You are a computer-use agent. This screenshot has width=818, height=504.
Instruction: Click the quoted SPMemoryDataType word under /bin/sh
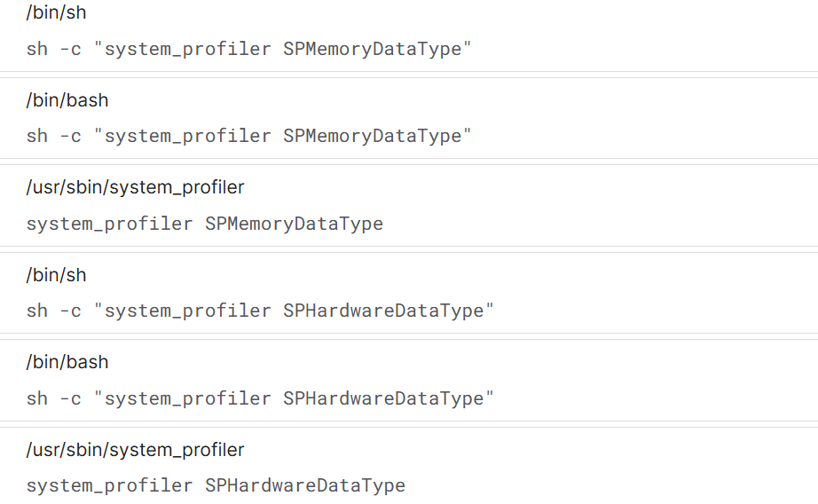373,49
